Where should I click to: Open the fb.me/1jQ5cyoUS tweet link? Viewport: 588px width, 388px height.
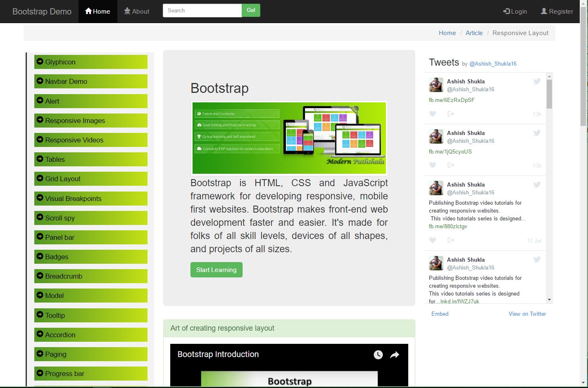click(450, 151)
